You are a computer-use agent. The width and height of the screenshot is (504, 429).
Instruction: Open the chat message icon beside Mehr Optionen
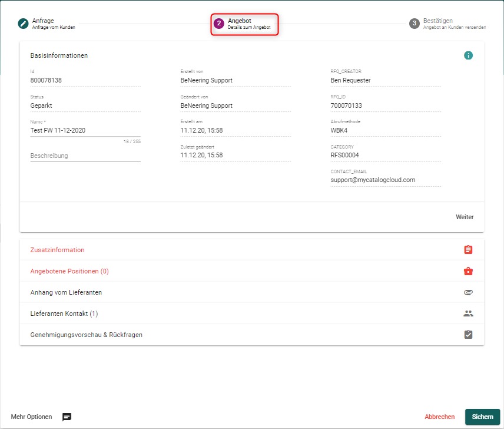(x=67, y=417)
